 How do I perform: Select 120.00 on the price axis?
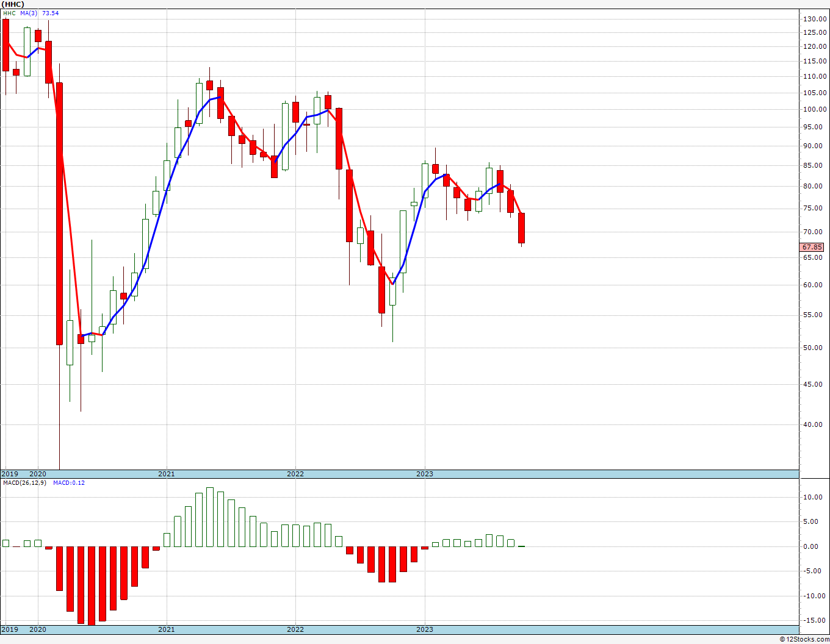click(815, 46)
